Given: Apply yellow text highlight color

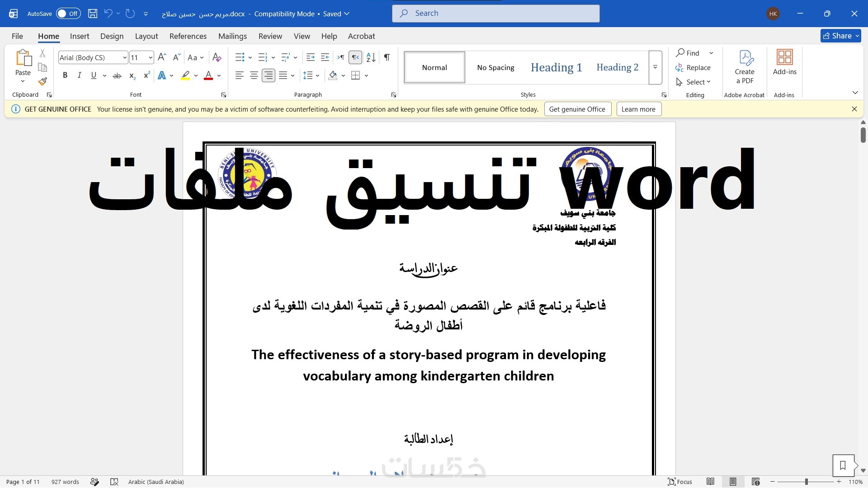Looking at the screenshot, I should (x=185, y=75).
